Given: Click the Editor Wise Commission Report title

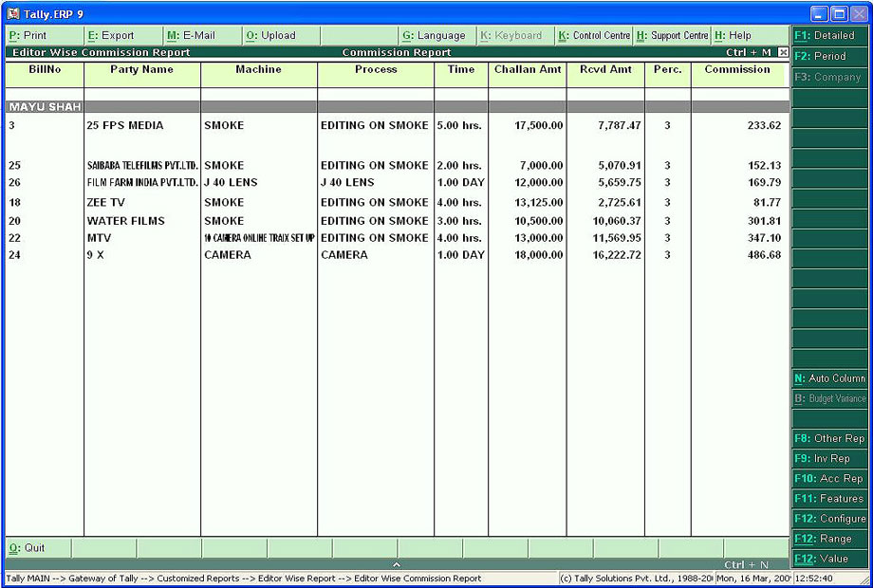Looking at the screenshot, I should (x=102, y=52).
